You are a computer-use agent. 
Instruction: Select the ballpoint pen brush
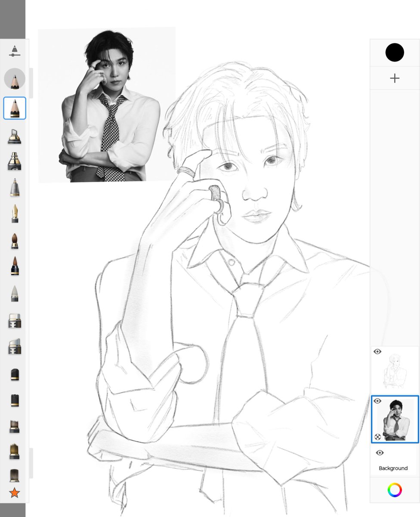coord(15,188)
